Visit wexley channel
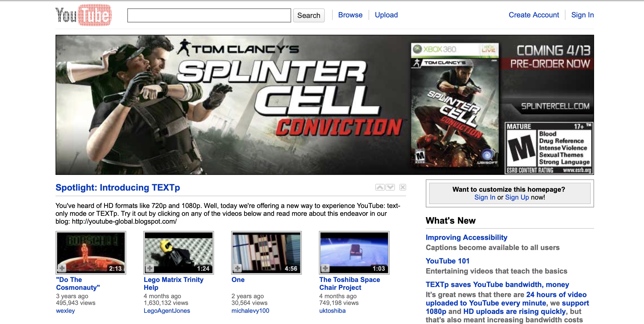The height and width of the screenshot is (324, 644). point(65,311)
